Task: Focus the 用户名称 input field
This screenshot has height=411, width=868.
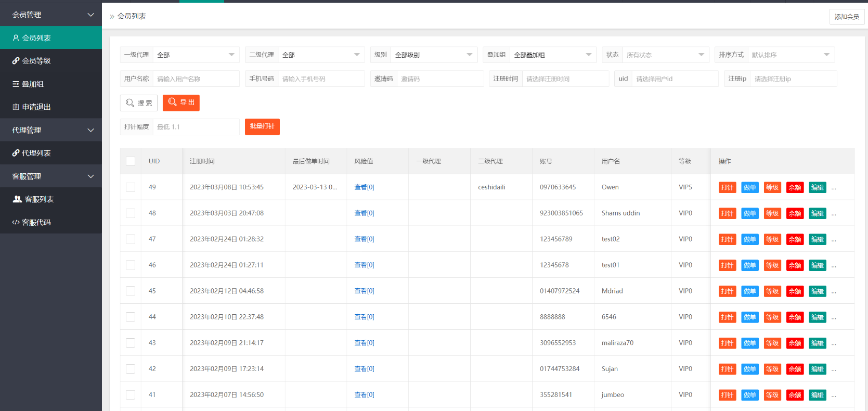Action: point(196,79)
